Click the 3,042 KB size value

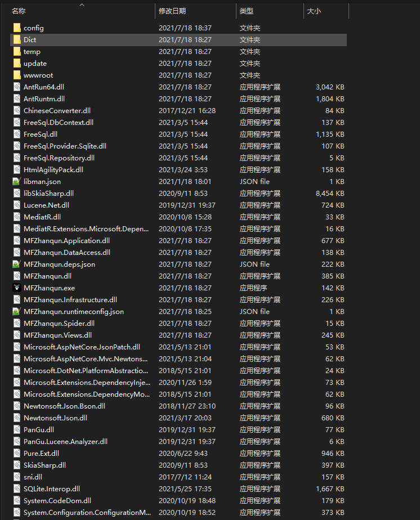pyautogui.click(x=330, y=87)
